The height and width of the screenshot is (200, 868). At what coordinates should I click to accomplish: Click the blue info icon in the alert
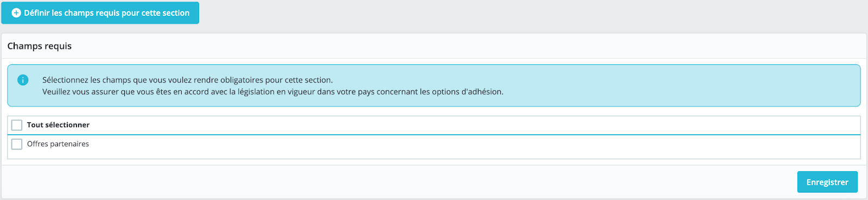coord(23,80)
